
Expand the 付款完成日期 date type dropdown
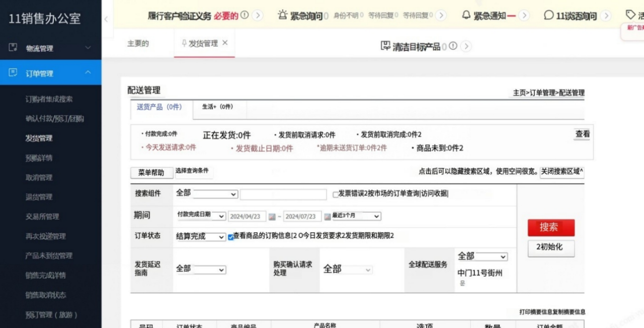[x=201, y=216]
